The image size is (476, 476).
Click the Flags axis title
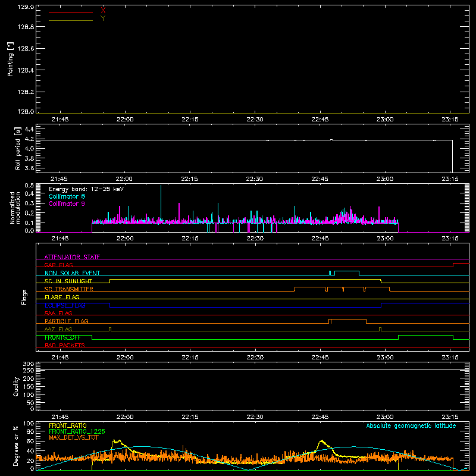pyautogui.click(x=24, y=297)
